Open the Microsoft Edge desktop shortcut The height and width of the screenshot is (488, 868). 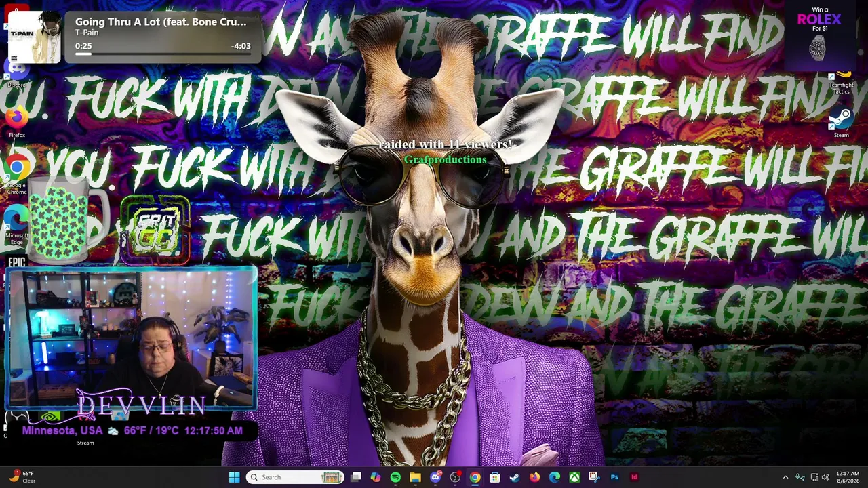pyautogui.click(x=17, y=226)
